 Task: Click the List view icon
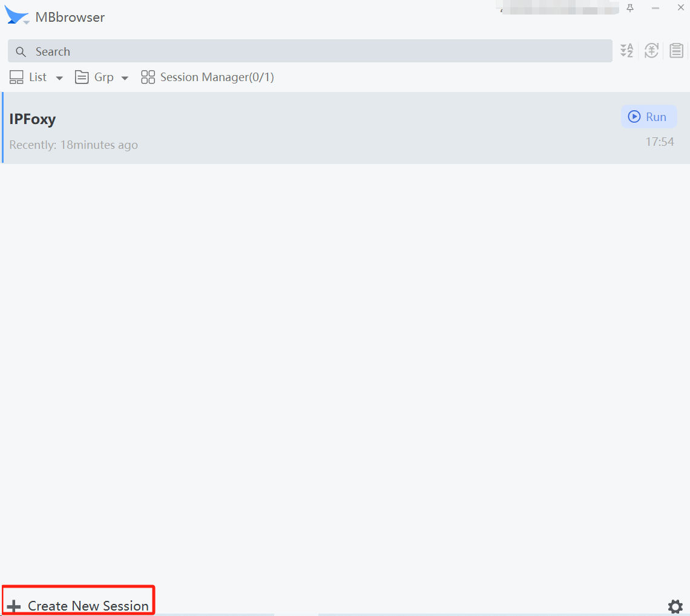coord(16,77)
